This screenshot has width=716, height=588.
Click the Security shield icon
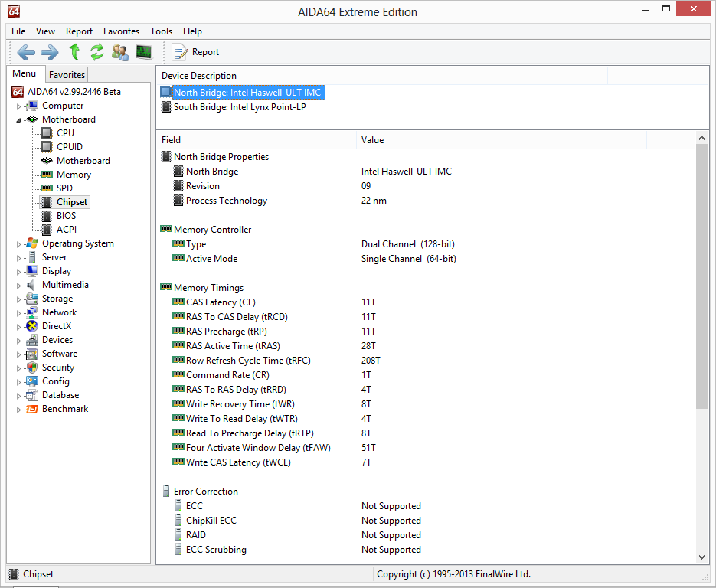(x=32, y=367)
